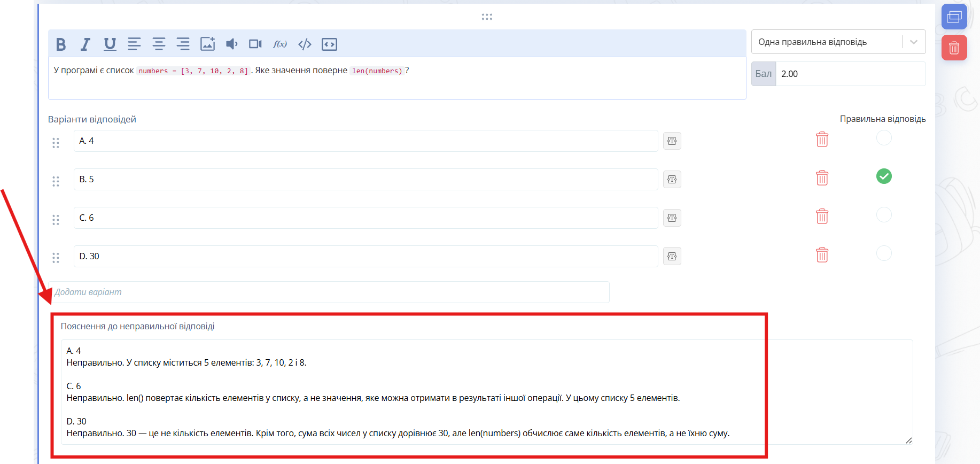The width and height of the screenshot is (980, 464).
Task: Edit the score field showing 2.00
Action: tap(850, 74)
